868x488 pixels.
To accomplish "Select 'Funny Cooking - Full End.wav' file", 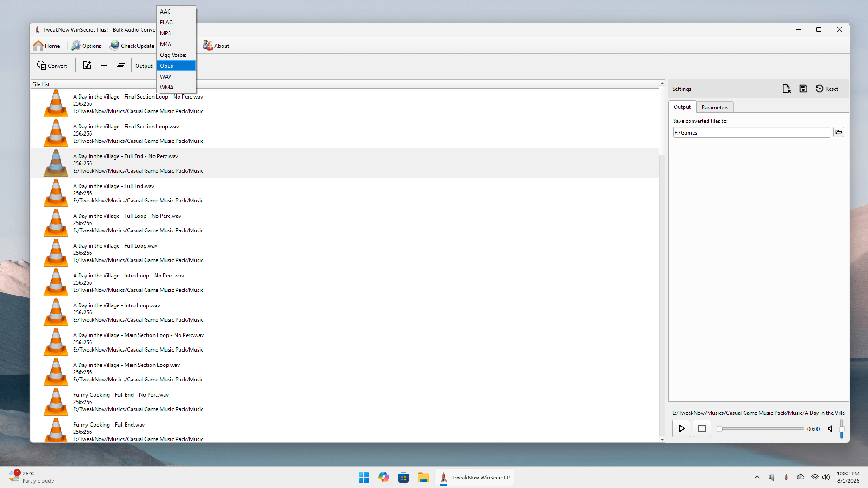I will [x=344, y=430].
